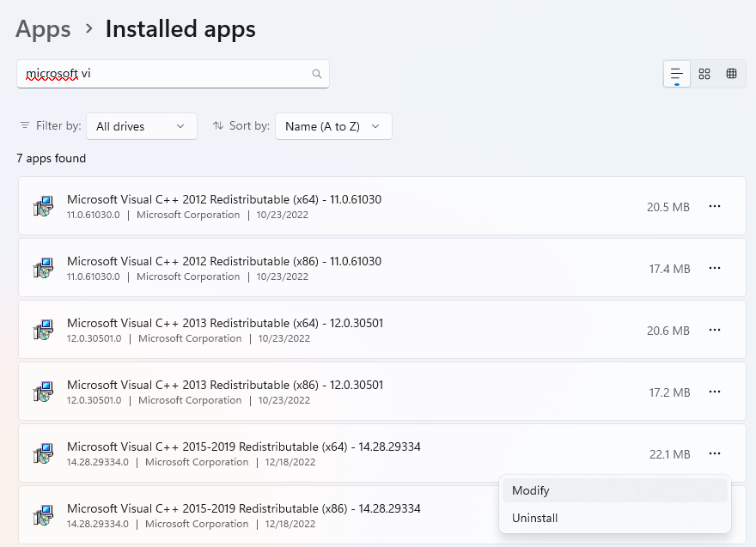This screenshot has width=756, height=547.
Task: Switch to table view layout
Action: tap(732, 74)
